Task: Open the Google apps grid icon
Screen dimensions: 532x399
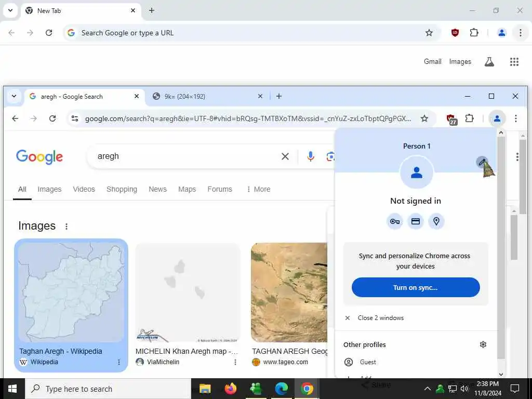Action: pyautogui.click(x=514, y=61)
